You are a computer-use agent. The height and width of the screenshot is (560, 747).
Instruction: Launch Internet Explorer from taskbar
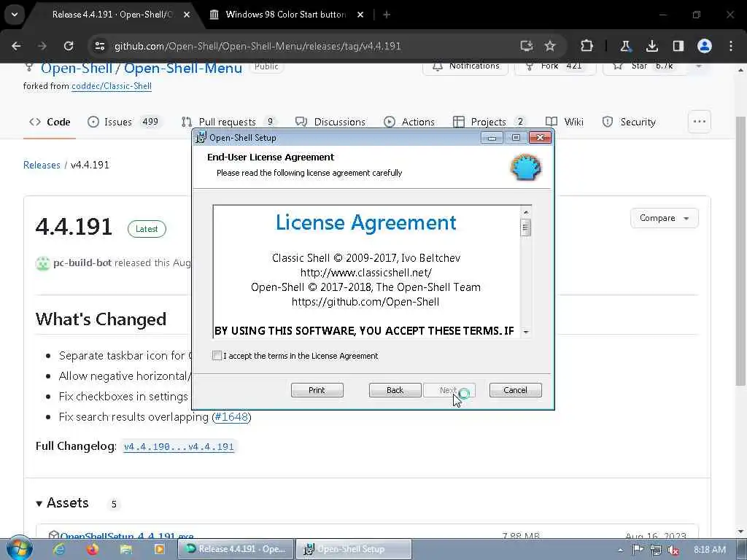click(59, 549)
